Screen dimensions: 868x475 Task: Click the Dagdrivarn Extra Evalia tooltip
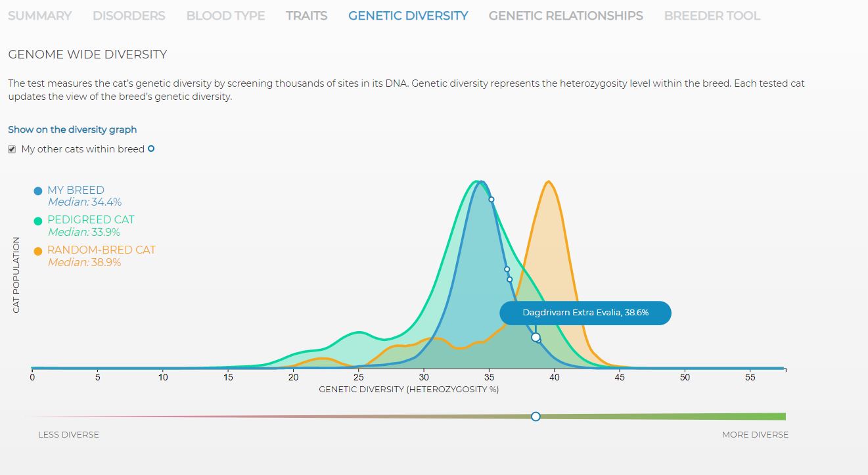click(585, 313)
